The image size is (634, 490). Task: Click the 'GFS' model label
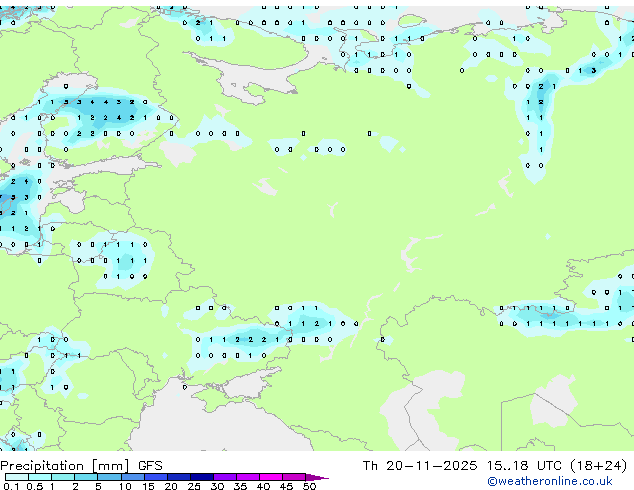click(x=150, y=466)
